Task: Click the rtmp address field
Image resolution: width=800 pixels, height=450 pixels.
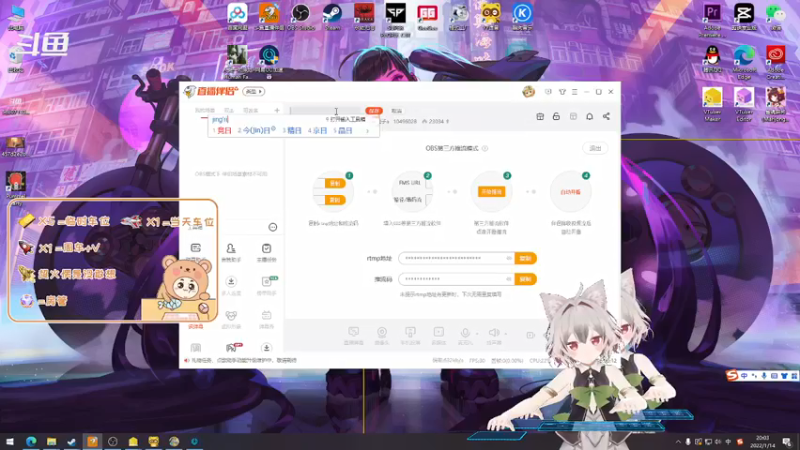Action: coord(457,258)
